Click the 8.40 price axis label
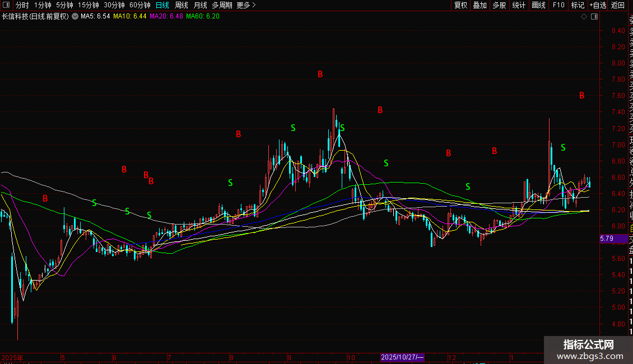 tap(618, 31)
